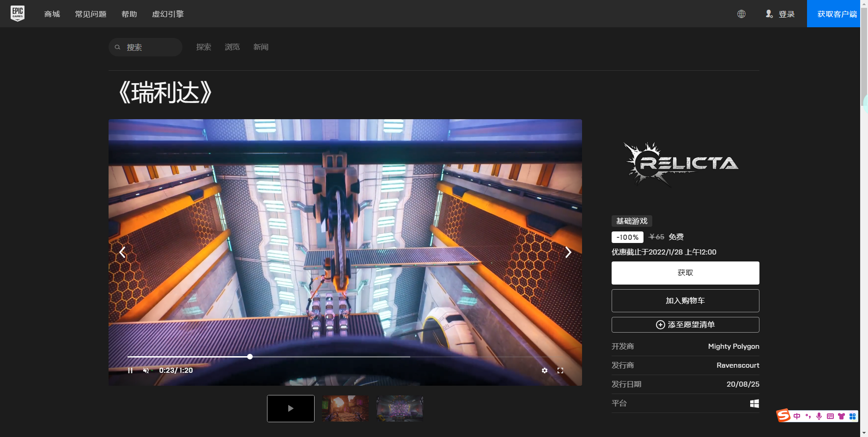Open the 虚幻引擎 menu item
The image size is (868, 437).
[x=168, y=14]
